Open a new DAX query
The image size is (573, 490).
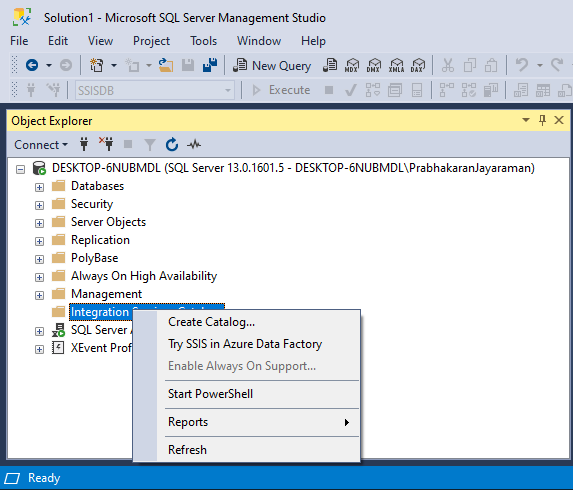418,65
